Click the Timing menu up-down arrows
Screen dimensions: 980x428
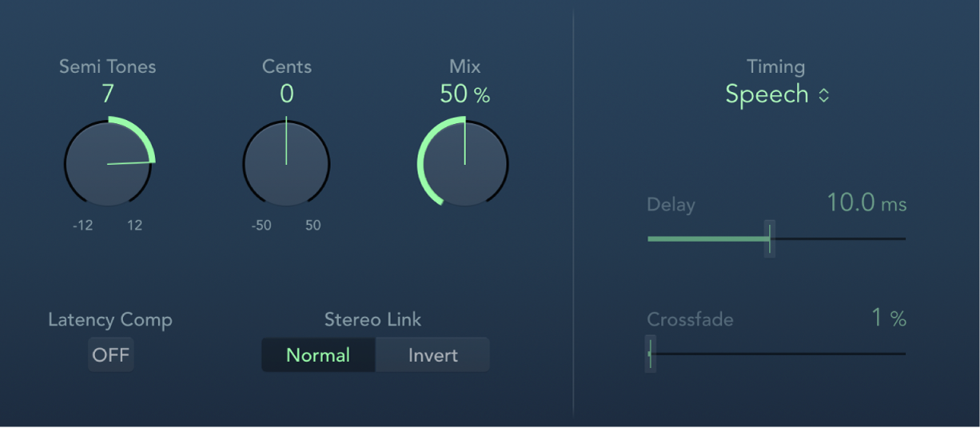click(x=823, y=95)
